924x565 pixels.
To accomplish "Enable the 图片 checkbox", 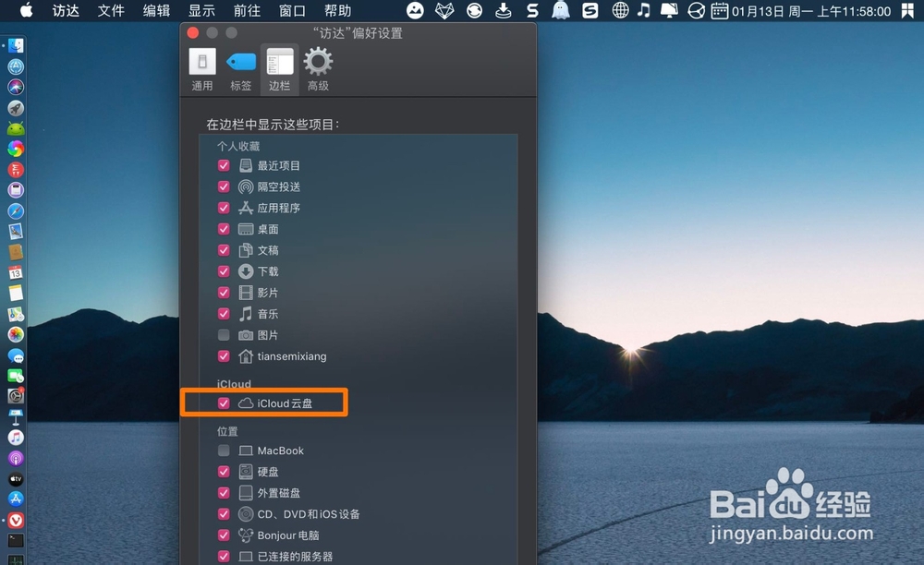I will (x=224, y=335).
